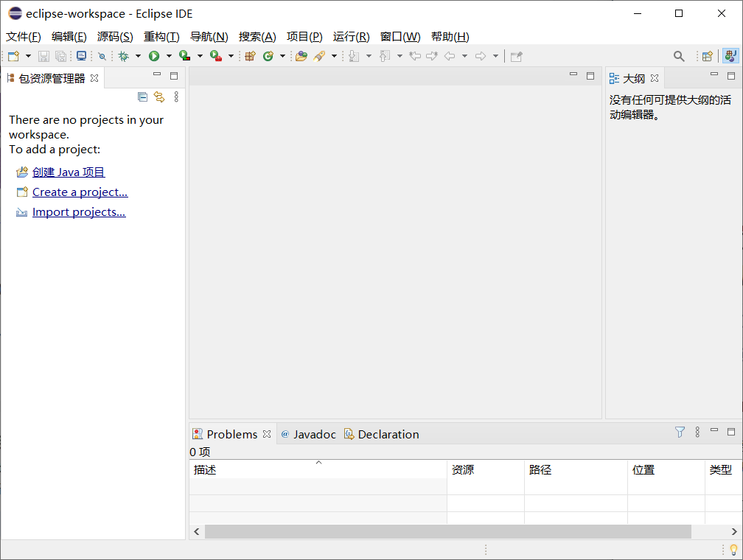Click the 创建 Java 项目 link
Viewport: 743px width, 560px height.
69,172
